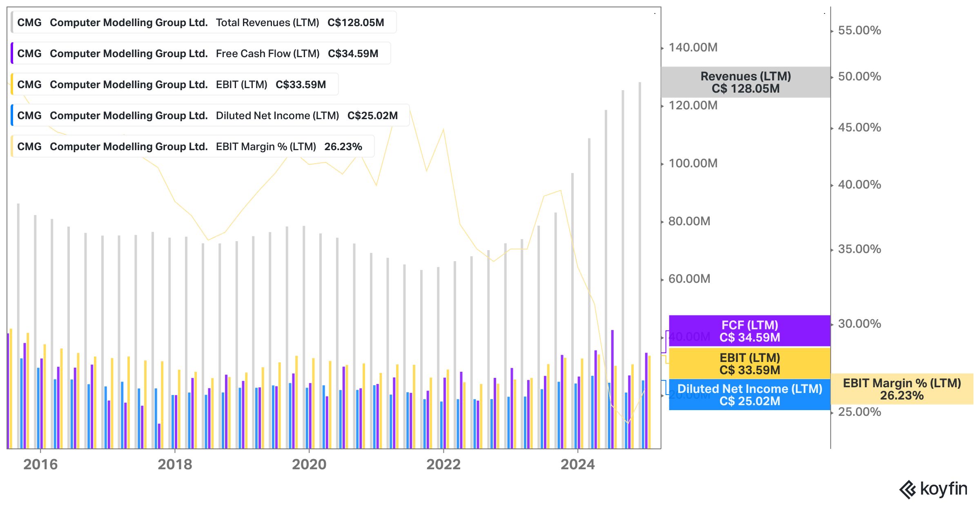
Task: Click the 30.00% margin axis label
Action: click(x=860, y=324)
